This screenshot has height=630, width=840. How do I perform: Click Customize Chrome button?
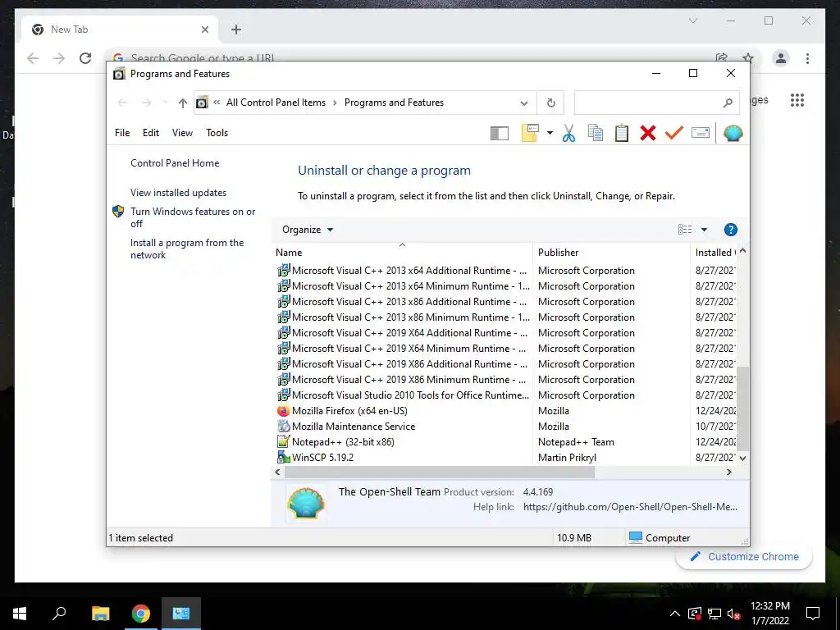(x=745, y=557)
